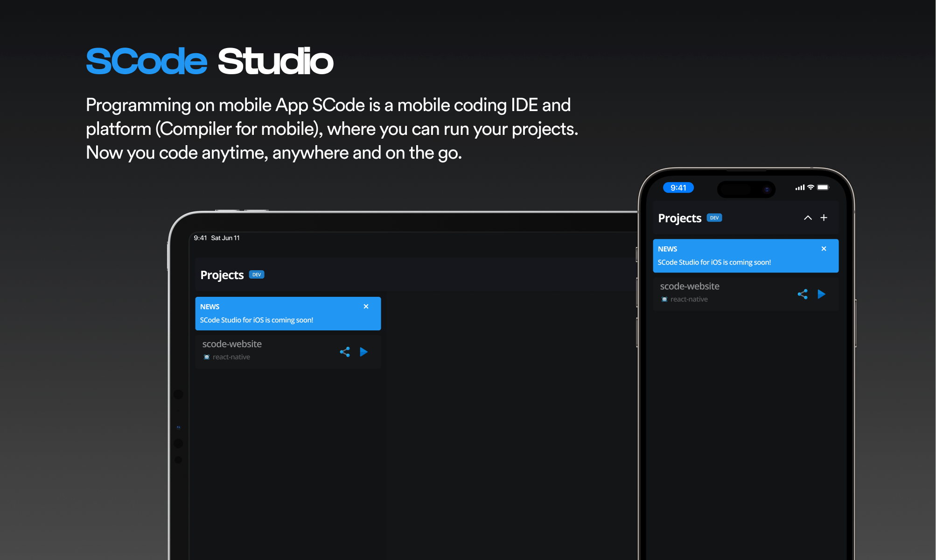Screen dimensions: 936x560
Task: Tap the react-native icon on the phone
Action: (x=664, y=299)
